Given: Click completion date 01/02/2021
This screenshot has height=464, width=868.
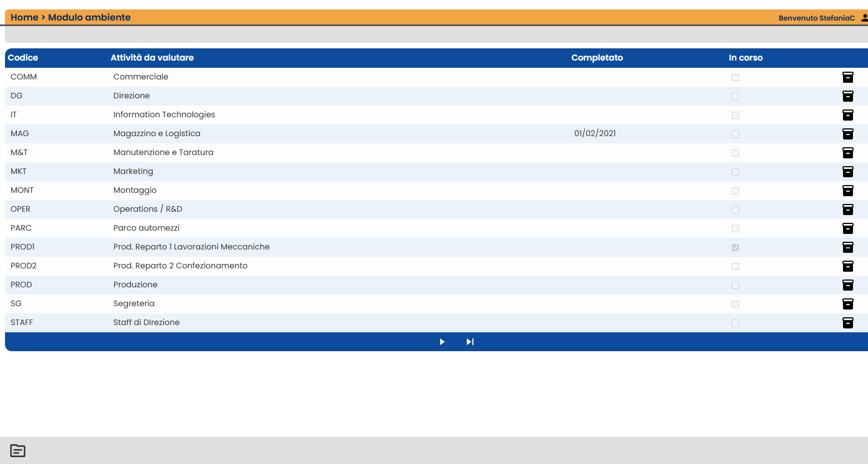Looking at the screenshot, I should (595, 133).
